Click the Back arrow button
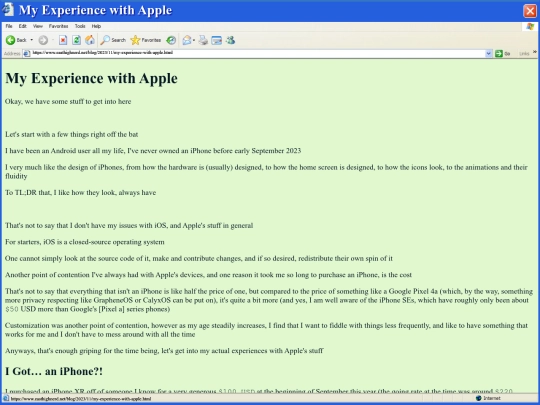Image resolution: width=540 pixels, height=405 pixels. click(16, 40)
